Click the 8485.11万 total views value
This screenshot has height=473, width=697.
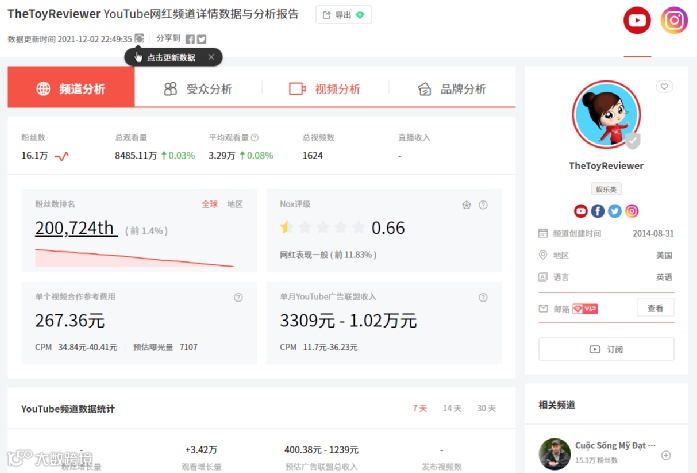136,156
